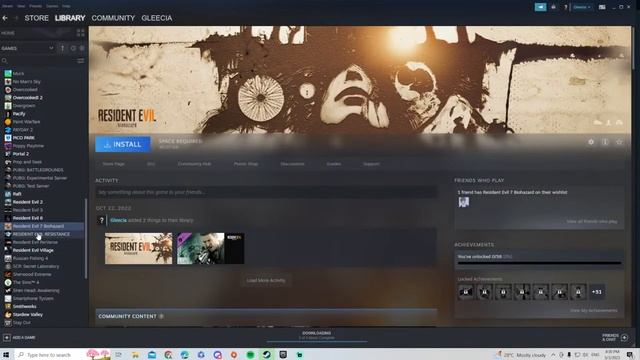Open the game info icon
Image resolution: width=640 pixels, height=360 pixels.
pos(605,142)
